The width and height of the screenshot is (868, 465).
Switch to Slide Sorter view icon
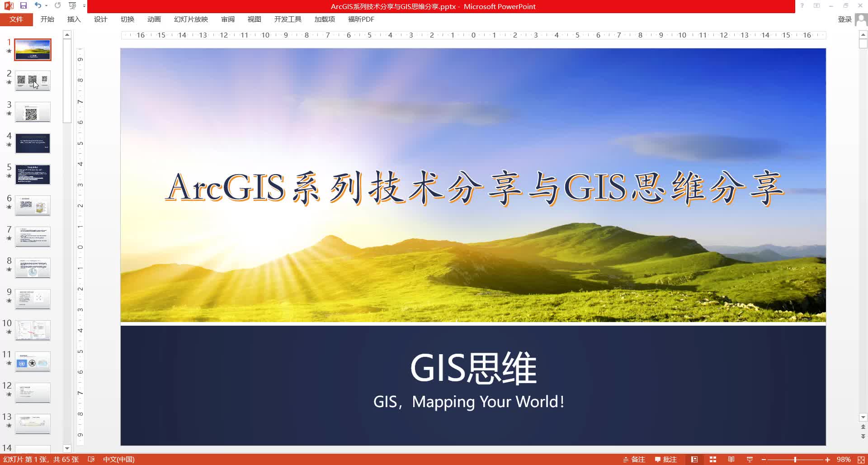pyautogui.click(x=713, y=459)
